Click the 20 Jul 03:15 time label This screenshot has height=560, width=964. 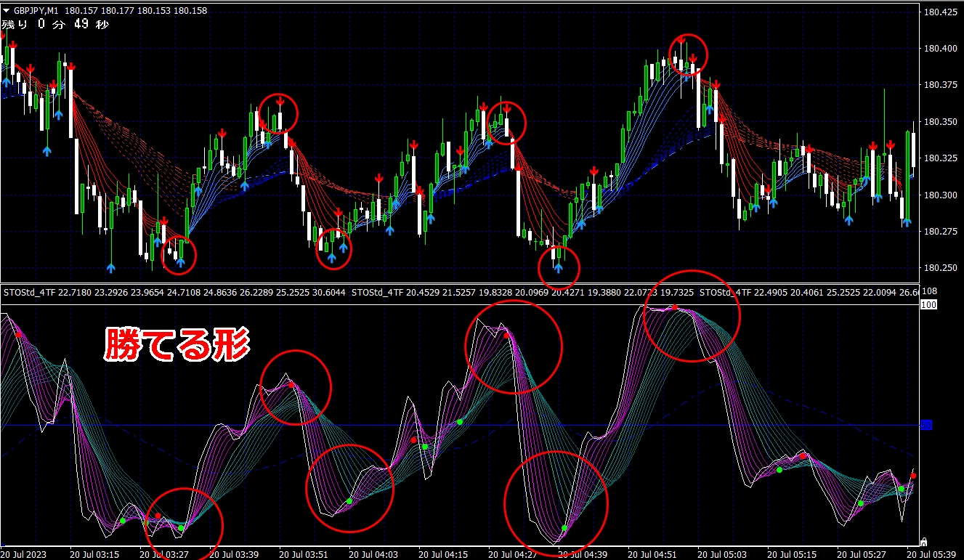(x=94, y=554)
